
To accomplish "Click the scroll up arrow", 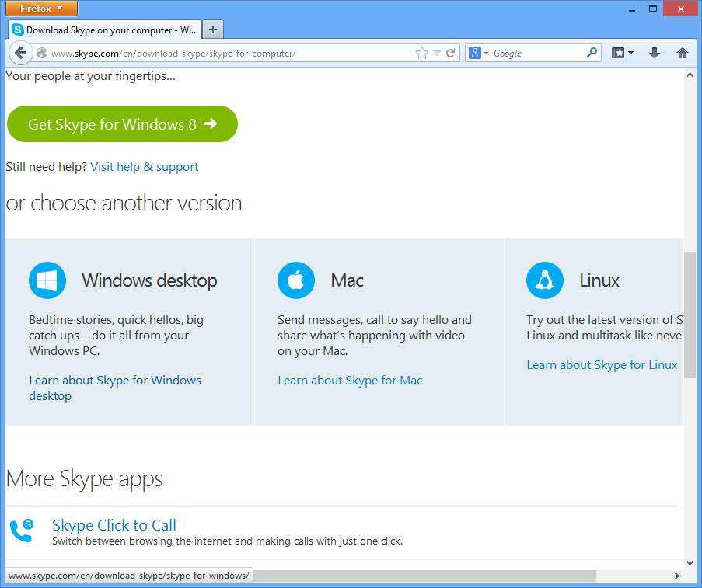I will (690, 75).
